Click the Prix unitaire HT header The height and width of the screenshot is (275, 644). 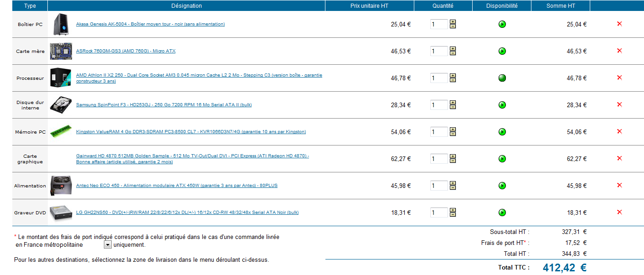(369, 6)
